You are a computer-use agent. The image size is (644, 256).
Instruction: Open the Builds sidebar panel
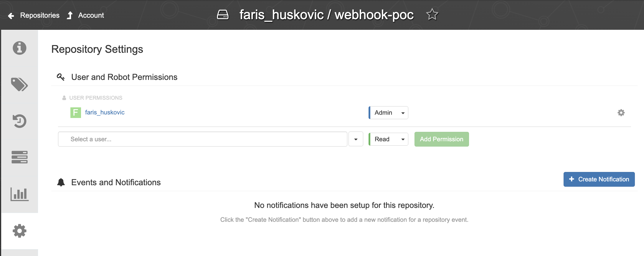[x=19, y=157]
